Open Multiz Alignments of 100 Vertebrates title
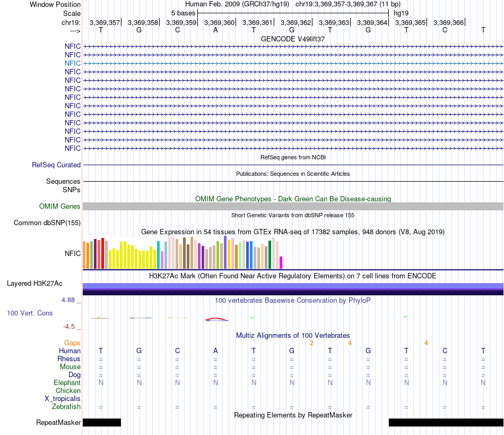The width and height of the screenshot is (504, 435). tap(293, 336)
